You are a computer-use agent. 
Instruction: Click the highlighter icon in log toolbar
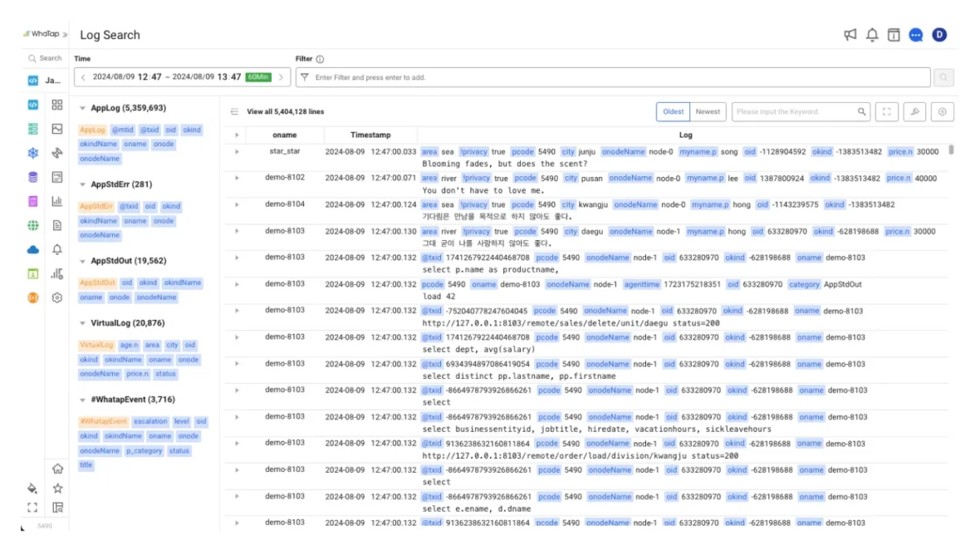pos(915,112)
